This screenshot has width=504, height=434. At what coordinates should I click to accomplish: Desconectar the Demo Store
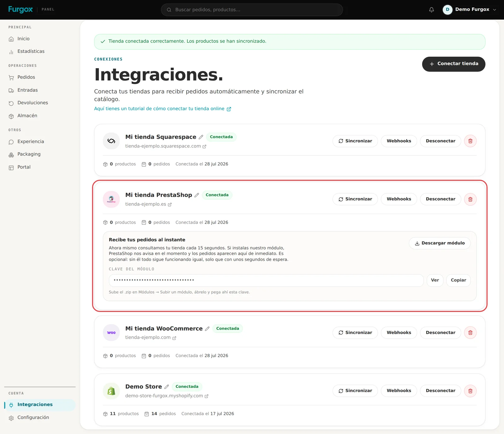click(x=440, y=391)
